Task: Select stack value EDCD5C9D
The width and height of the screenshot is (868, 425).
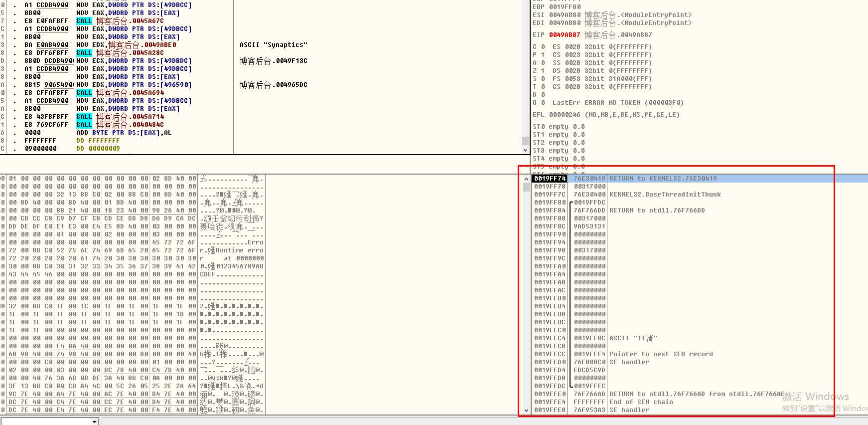Action: point(589,370)
